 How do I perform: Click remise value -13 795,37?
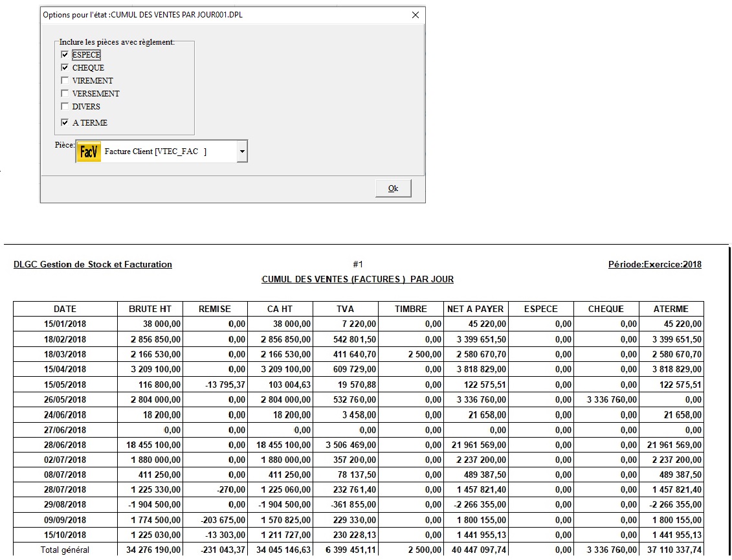coord(225,385)
